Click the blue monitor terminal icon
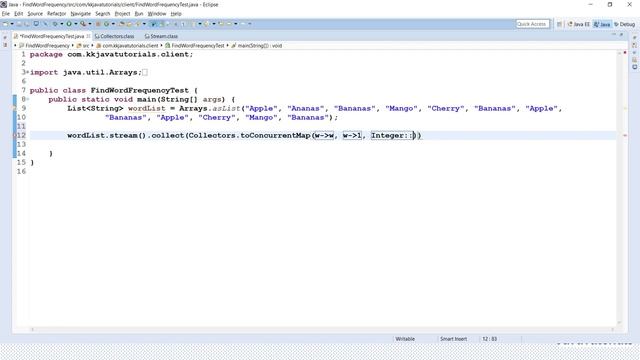The width and height of the screenshot is (640, 360). (36, 24)
